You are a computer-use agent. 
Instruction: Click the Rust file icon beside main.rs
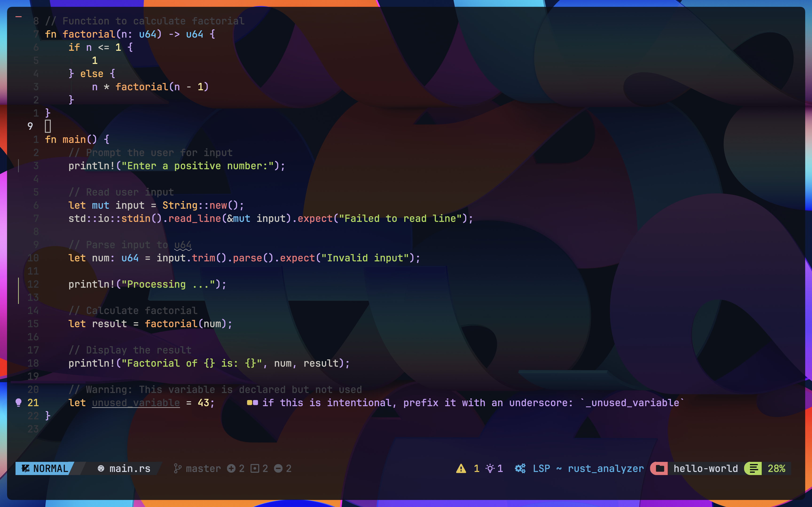(101, 468)
